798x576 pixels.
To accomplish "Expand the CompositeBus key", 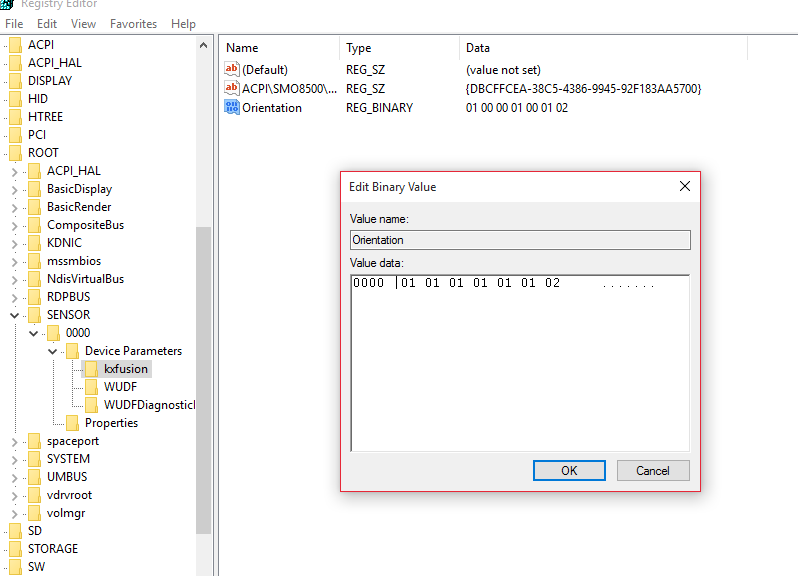I will pos(14,225).
